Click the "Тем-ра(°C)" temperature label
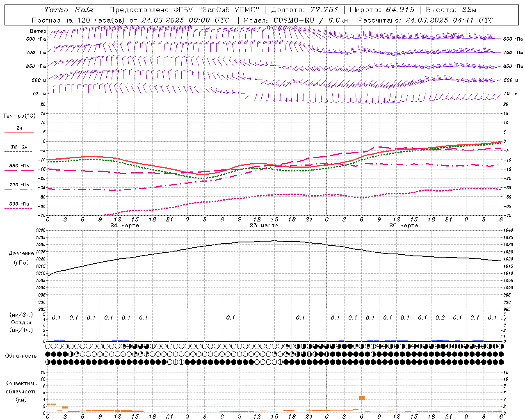The image size is (525, 420). (19, 116)
